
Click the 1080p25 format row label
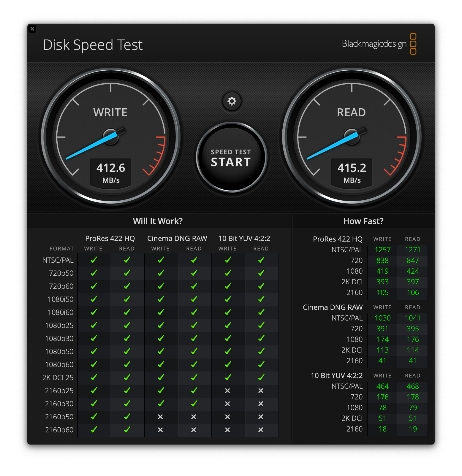(59, 325)
